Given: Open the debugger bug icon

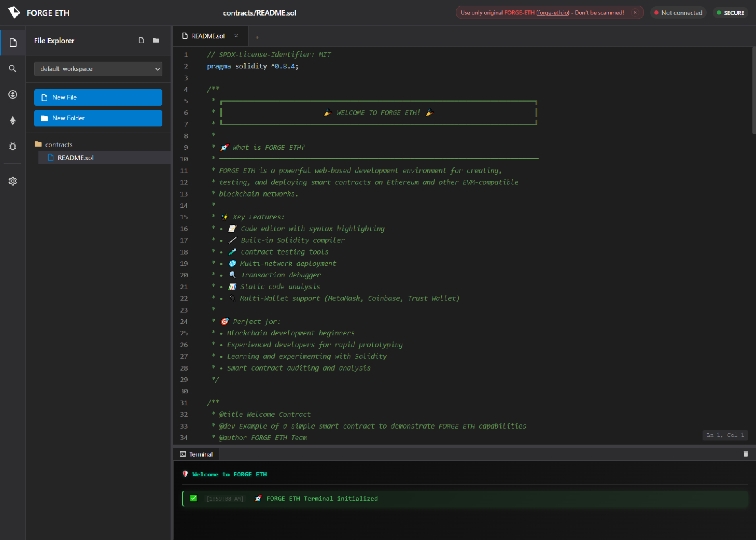Looking at the screenshot, I should click(x=13, y=146).
